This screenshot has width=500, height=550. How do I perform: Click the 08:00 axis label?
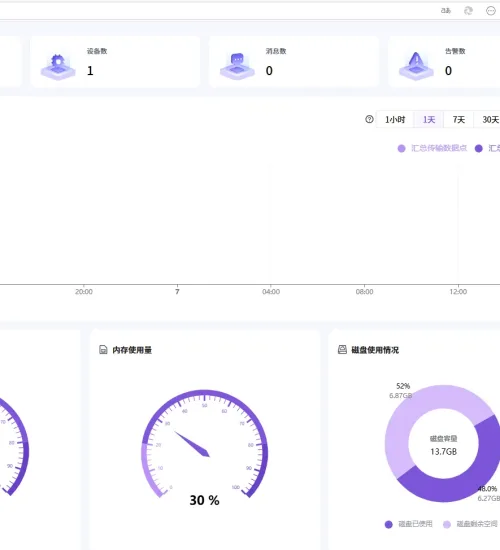click(365, 292)
